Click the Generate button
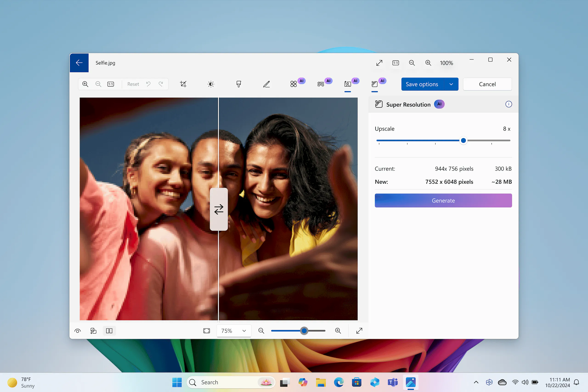588x392 pixels. point(443,200)
